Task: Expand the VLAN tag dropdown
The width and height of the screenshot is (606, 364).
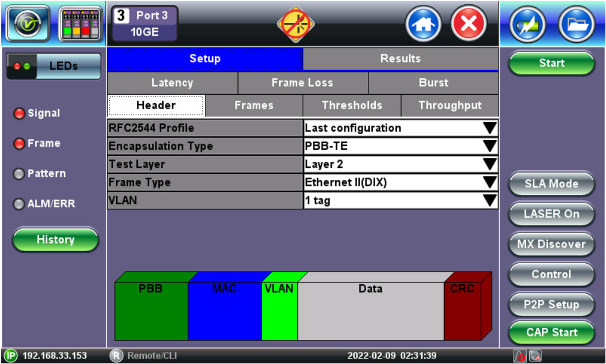Action: coord(401,200)
